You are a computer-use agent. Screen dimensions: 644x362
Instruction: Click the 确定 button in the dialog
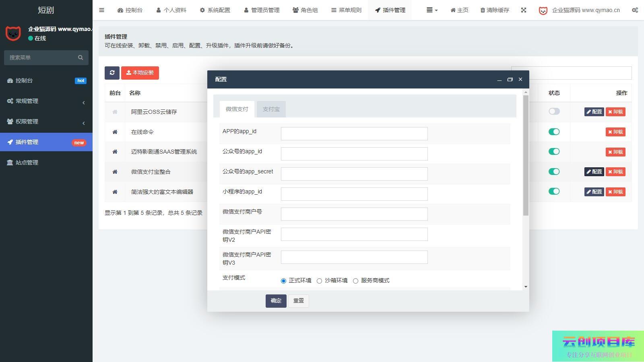pyautogui.click(x=276, y=301)
